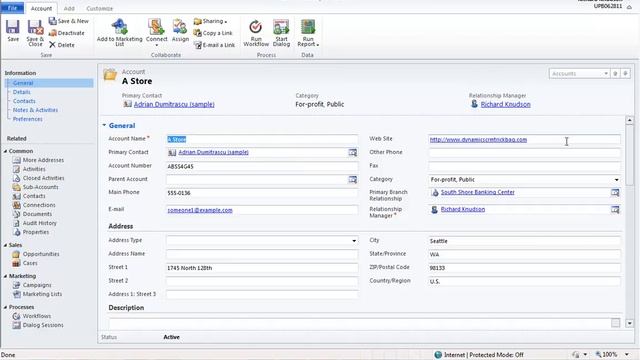This screenshot has width=640, height=360.
Task: Open the Sharing ribbon menu
Action: 211,21
